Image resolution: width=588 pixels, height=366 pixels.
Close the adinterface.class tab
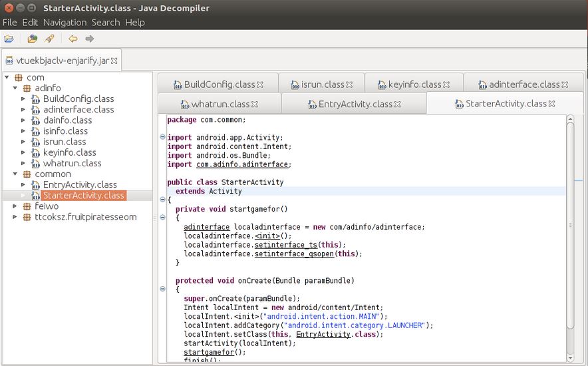point(565,85)
